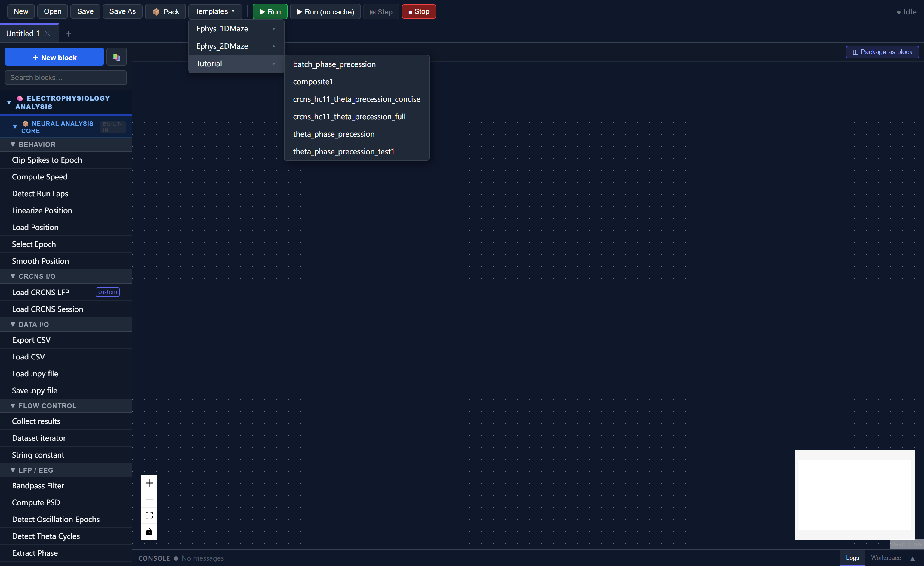Collapse the Electrophysiology Analysis section
924x566 pixels.
9,102
